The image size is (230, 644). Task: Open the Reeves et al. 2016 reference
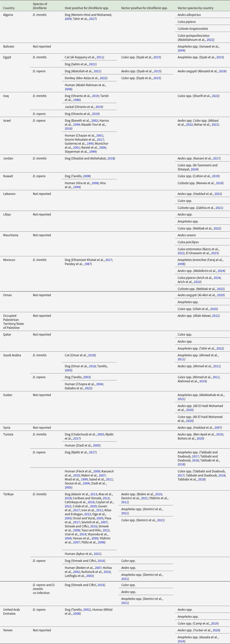(x=219, y=183)
